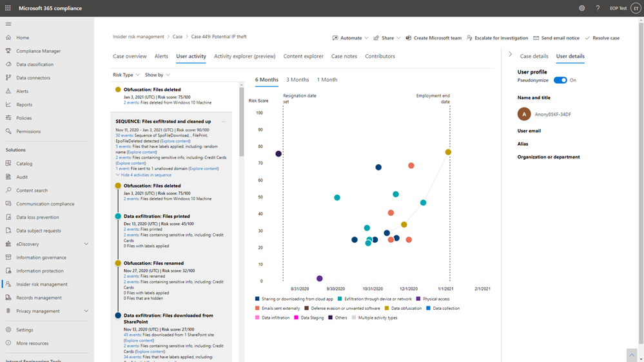Click Communication compliance icon
This screenshot has height=362, width=644.
tap(8, 204)
